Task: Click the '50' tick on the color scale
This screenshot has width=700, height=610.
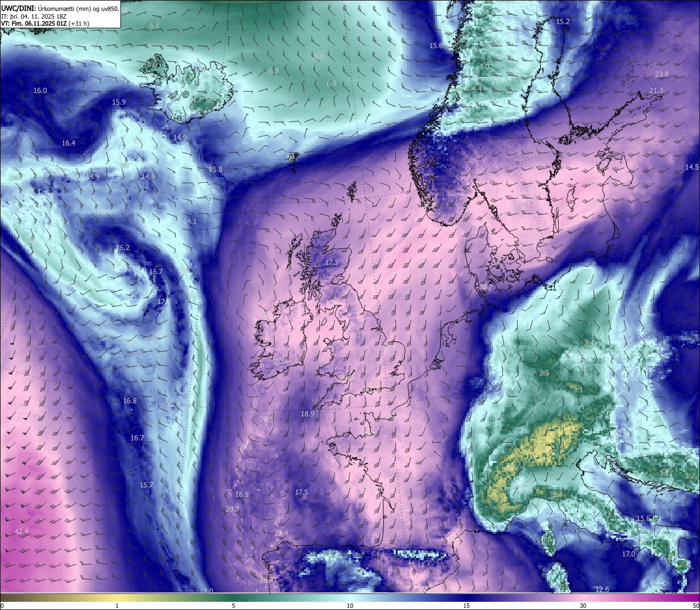Action: [696, 606]
